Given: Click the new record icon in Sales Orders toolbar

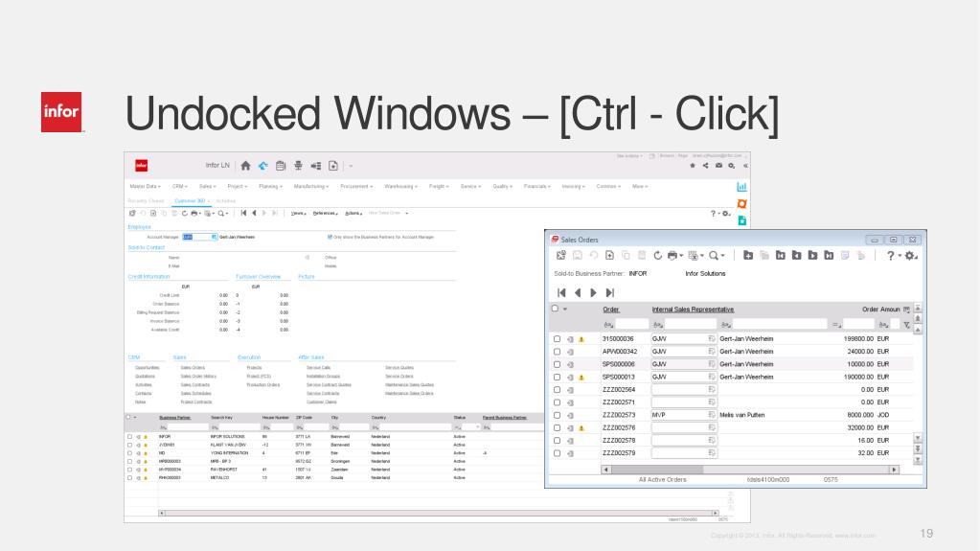Looking at the screenshot, I should coord(609,256).
